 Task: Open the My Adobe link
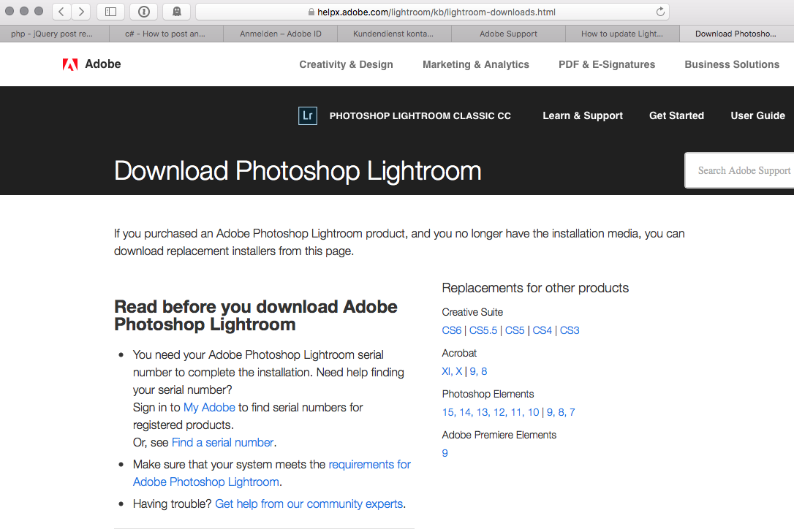point(209,407)
